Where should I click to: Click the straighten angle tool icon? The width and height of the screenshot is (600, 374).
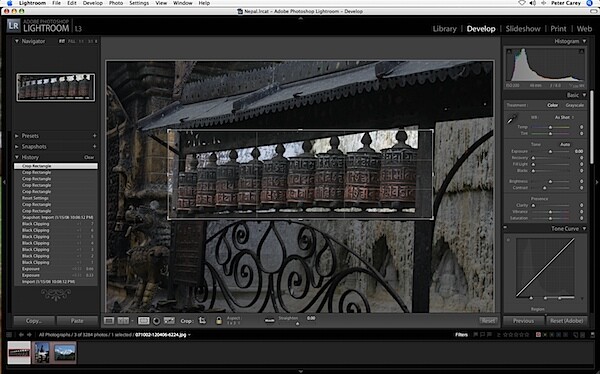point(269,320)
